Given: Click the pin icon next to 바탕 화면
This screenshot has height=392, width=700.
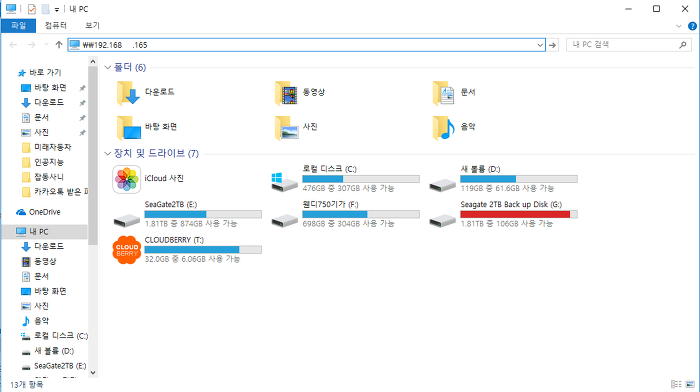Looking at the screenshot, I should click(x=82, y=88).
